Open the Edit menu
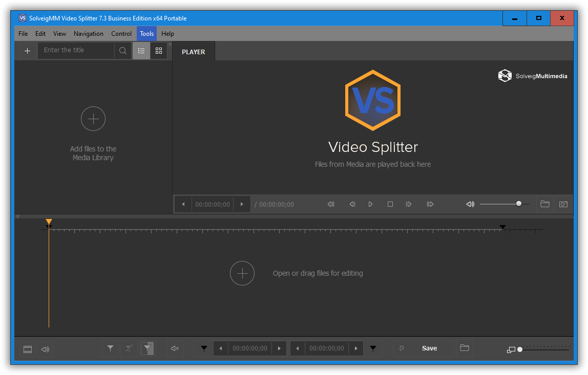 click(x=40, y=34)
